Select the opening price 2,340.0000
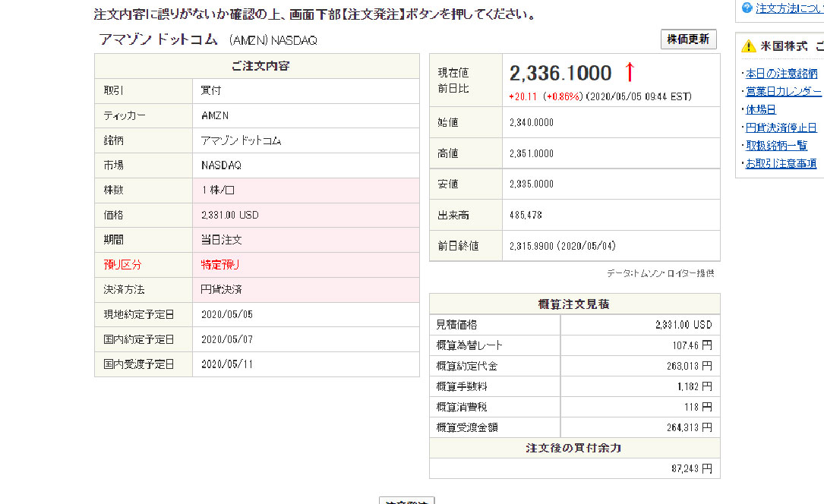Viewport: 824px width, 504px height. [x=532, y=122]
